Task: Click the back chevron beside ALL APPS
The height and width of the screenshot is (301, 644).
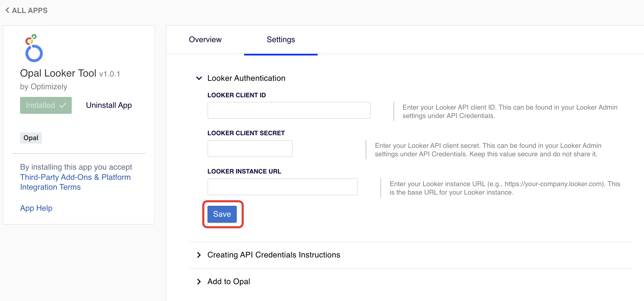Action: (7, 10)
